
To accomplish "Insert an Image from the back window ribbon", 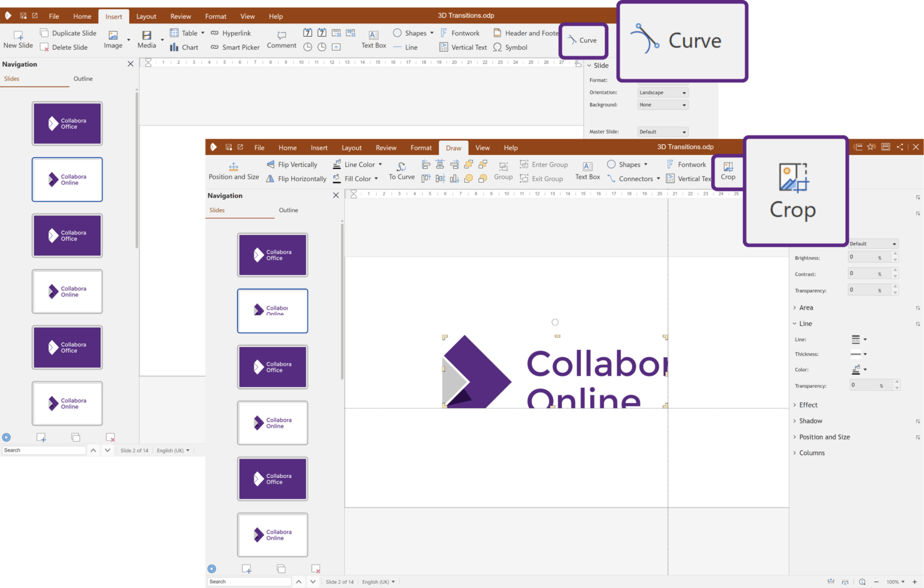I will 113,40.
